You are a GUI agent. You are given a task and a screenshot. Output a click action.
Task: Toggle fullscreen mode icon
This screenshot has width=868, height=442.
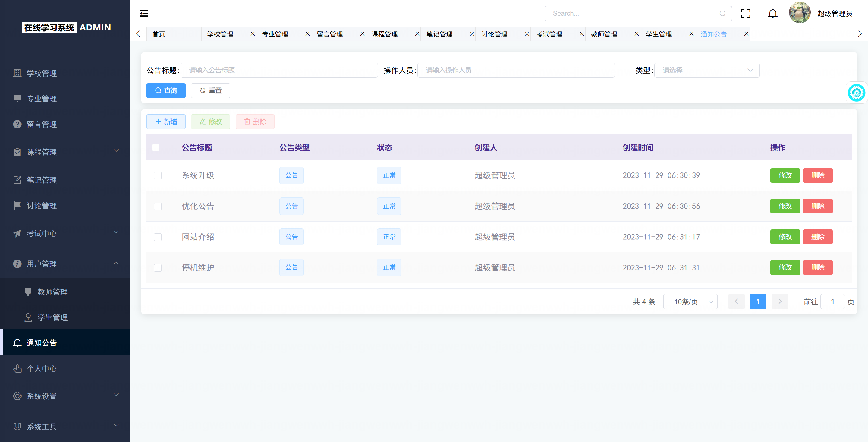745,14
